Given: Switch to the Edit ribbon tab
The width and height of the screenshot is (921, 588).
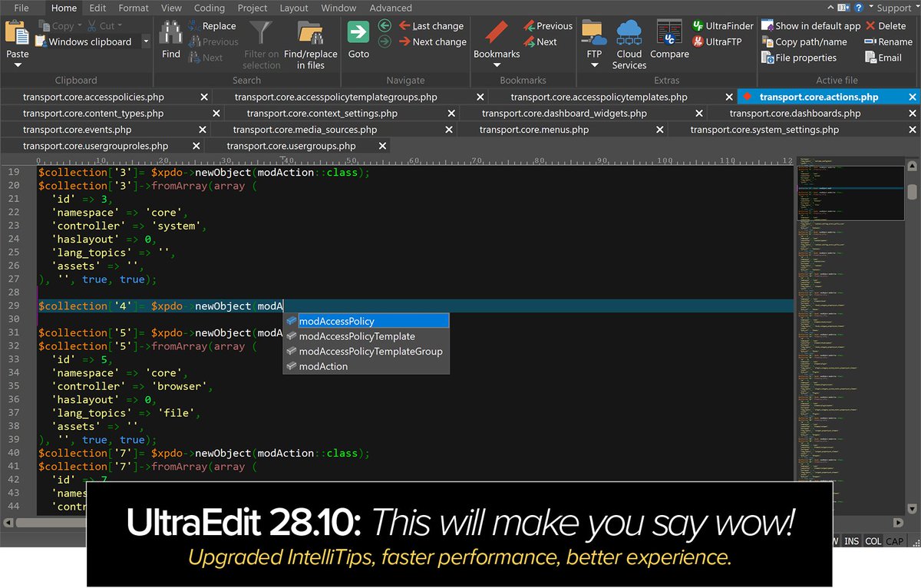Looking at the screenshot, I should click(97, 8).
